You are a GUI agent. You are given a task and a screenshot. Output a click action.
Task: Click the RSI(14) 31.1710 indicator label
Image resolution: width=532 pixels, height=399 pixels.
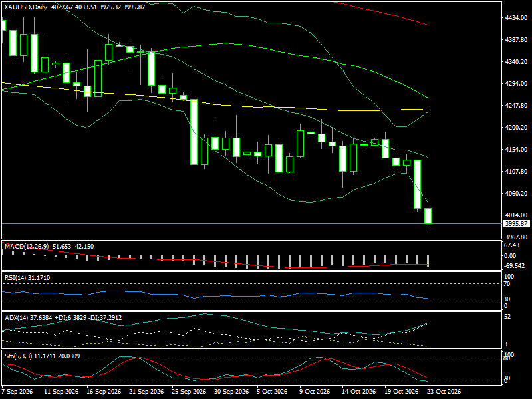coord(27,278)
